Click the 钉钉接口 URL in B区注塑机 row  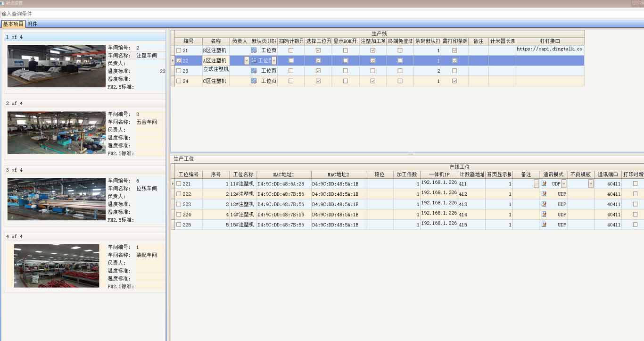pyautogui.click(x=549, y=49)
